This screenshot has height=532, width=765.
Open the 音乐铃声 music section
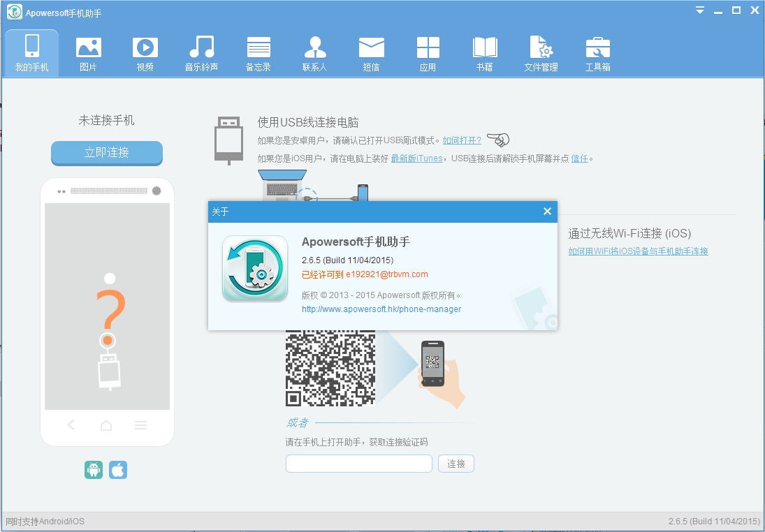tap(201, 53)
